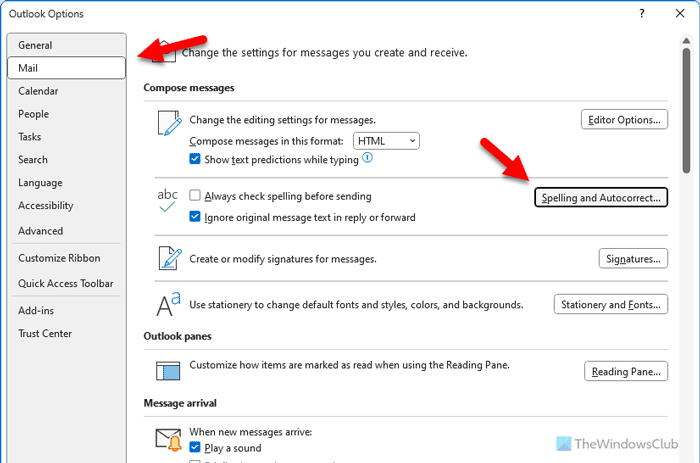This screenshot has height=463, width=700.
Task: Uncheck the Play a sound option
Action: click(195, 446)
